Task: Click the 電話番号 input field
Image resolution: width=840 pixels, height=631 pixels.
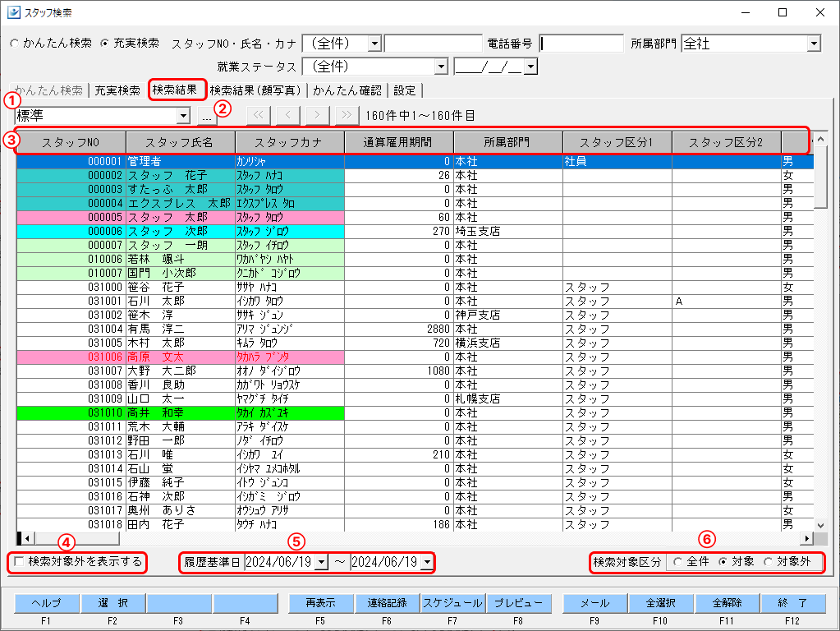Action: (x=582, y=44)
